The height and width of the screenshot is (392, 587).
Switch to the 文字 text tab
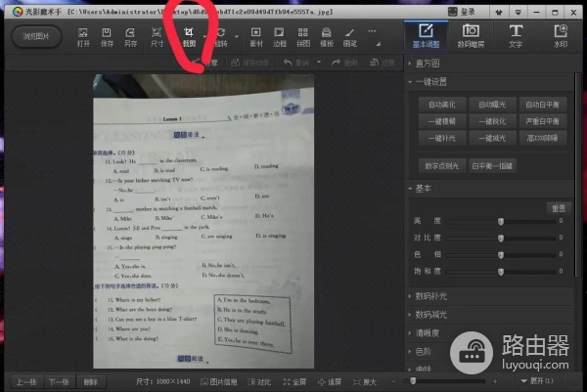tap(516, 36)
